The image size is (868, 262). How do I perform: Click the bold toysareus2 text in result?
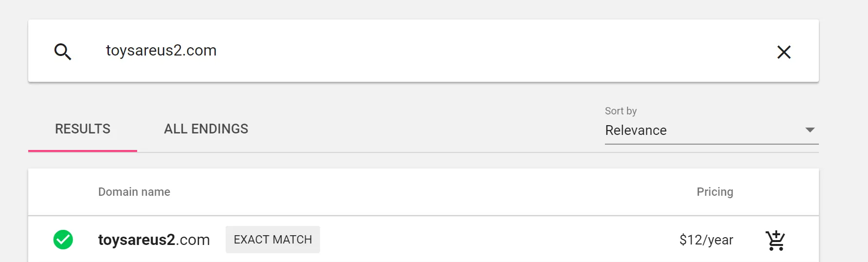point(136,240)
